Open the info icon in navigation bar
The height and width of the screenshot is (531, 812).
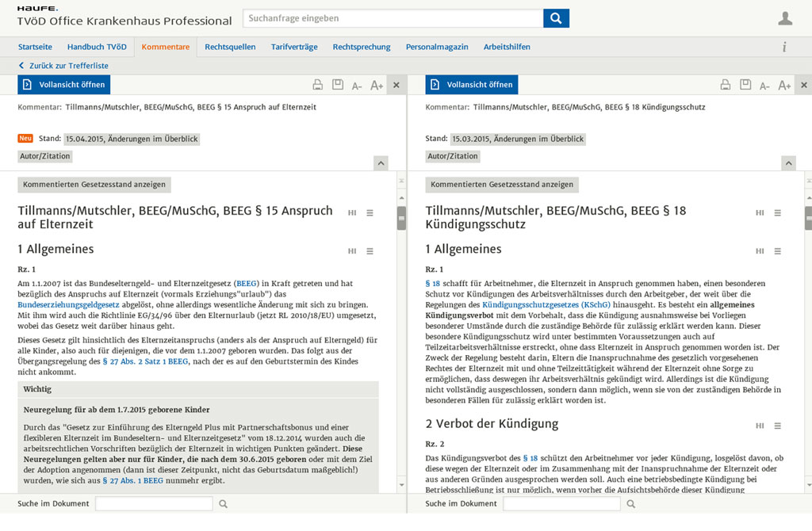tap(784, 47)
